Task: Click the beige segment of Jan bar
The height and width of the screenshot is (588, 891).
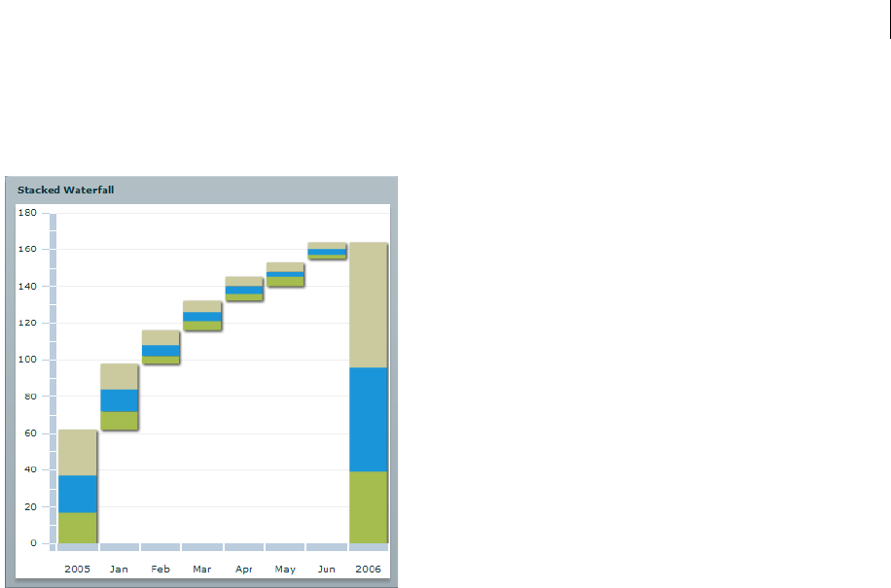Action: pyautogui.click(x=119, y=376)
